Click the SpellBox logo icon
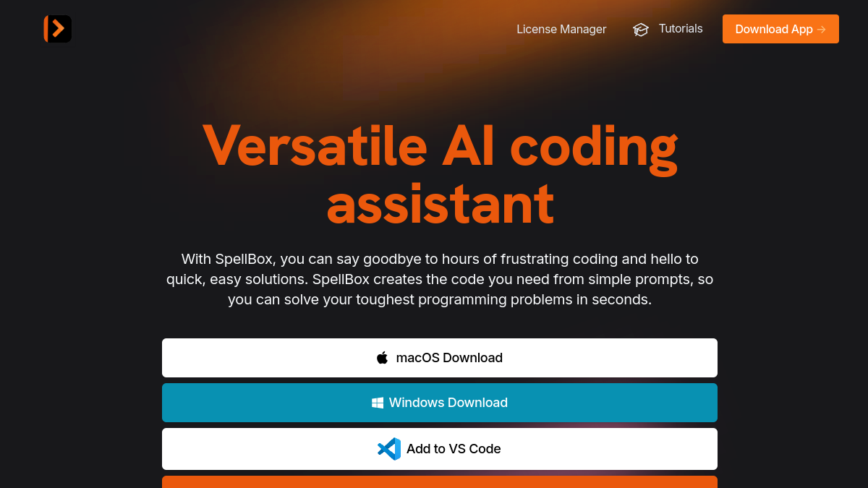868x488 pixels. coord(57,29)
